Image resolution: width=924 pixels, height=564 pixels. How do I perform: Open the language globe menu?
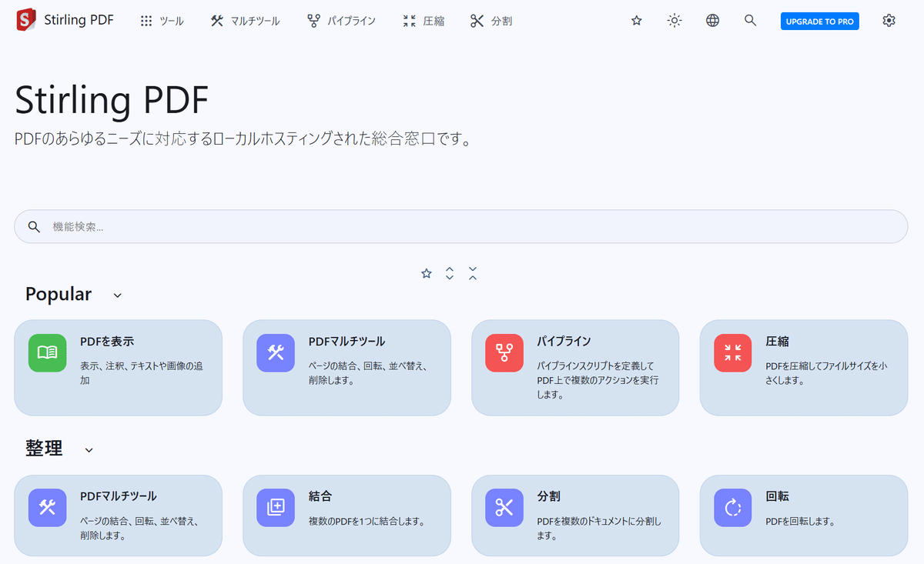[713, 21]
